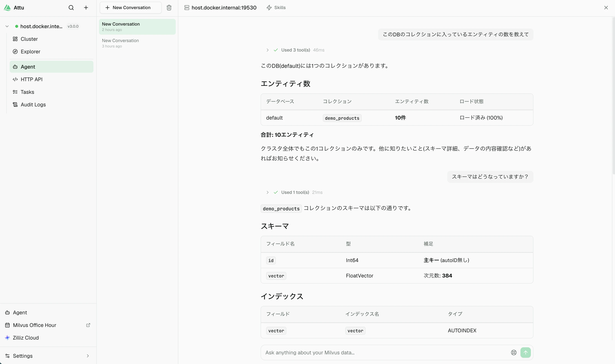Expand the Settings chevron
Image resolution: width=615 pixels, height=364 pixels.
click(x=88, y=356)
